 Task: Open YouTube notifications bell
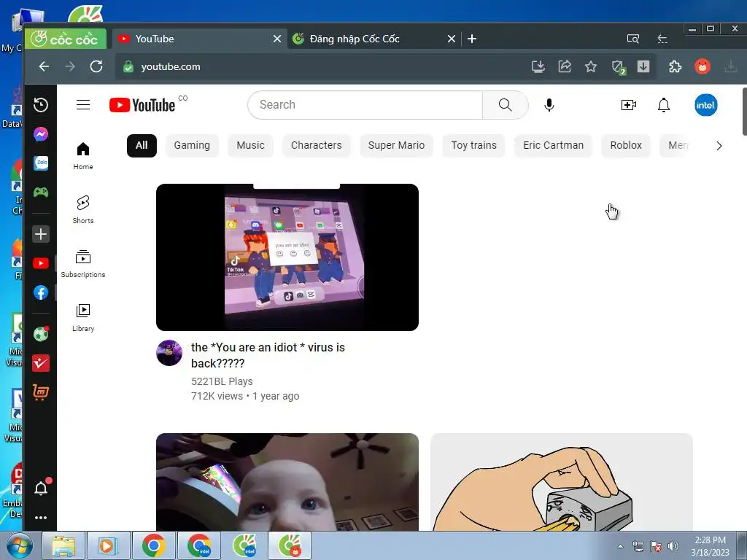point(664,105)
